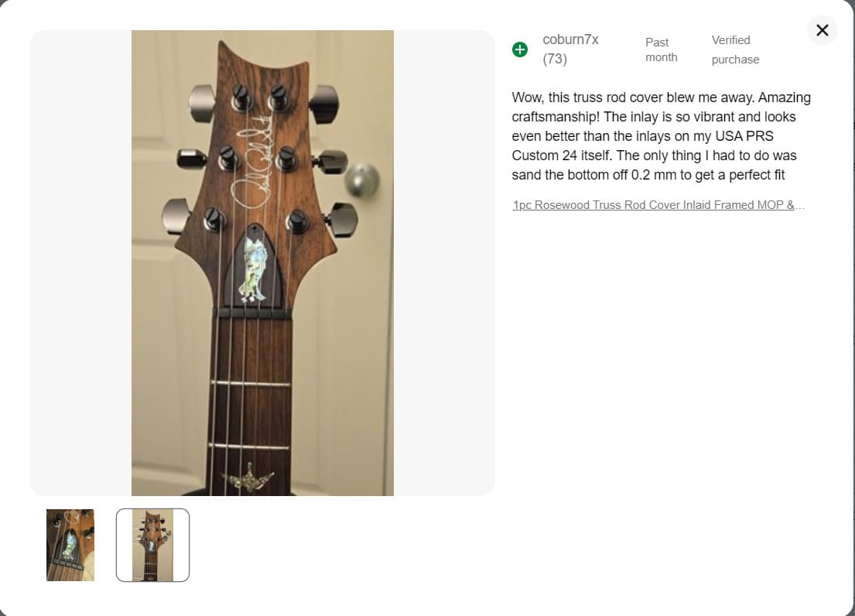Image resolution: width=855 pixels, height=616 pixels.
Task: Click the abalone inlay on the truss rod cover
Action: coord(253,268)
